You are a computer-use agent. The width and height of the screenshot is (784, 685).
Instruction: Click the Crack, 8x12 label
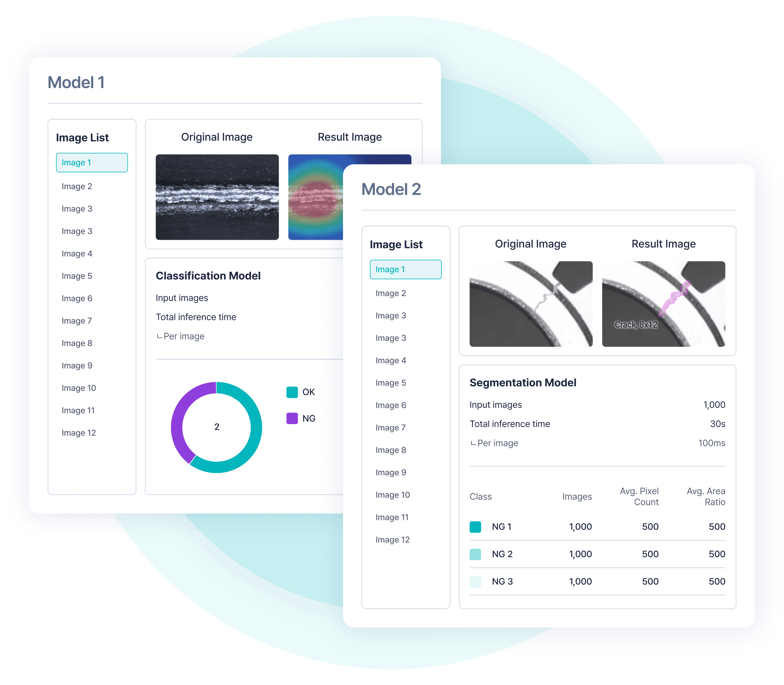[636, 325]
